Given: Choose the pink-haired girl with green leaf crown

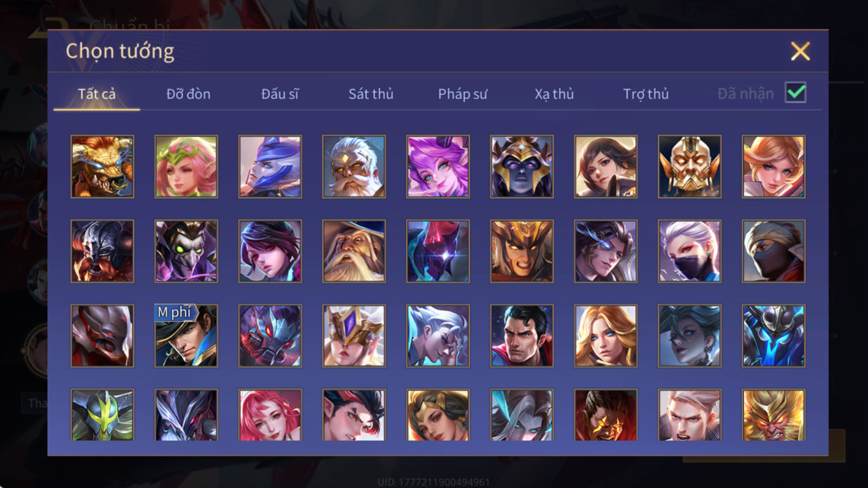Looking at the screenshot, I should click(186, 166).
